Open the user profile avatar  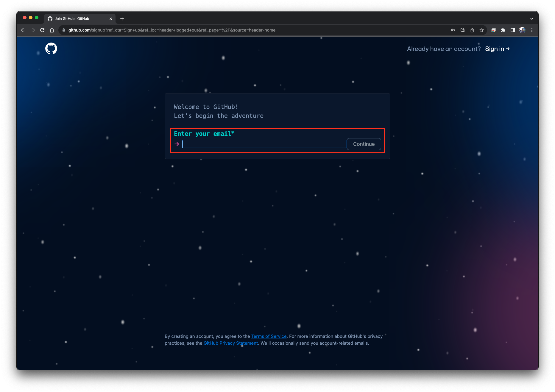(x=522, y=30)
